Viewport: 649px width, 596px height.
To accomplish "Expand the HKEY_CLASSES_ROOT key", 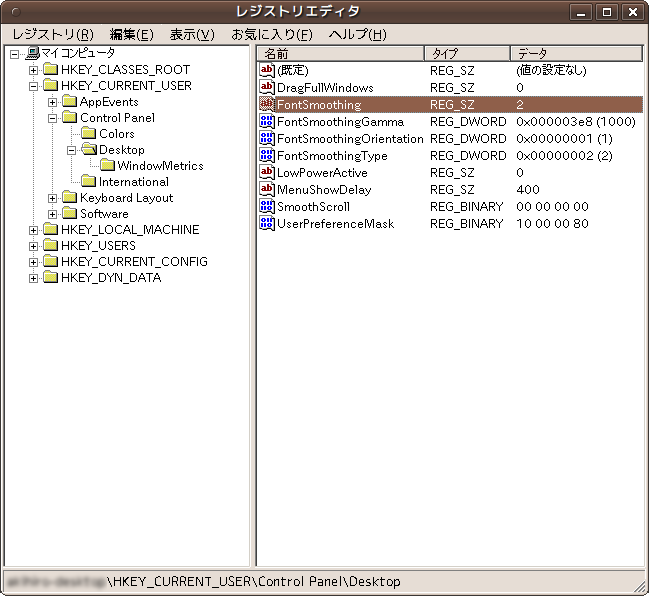I will [34, 70].
